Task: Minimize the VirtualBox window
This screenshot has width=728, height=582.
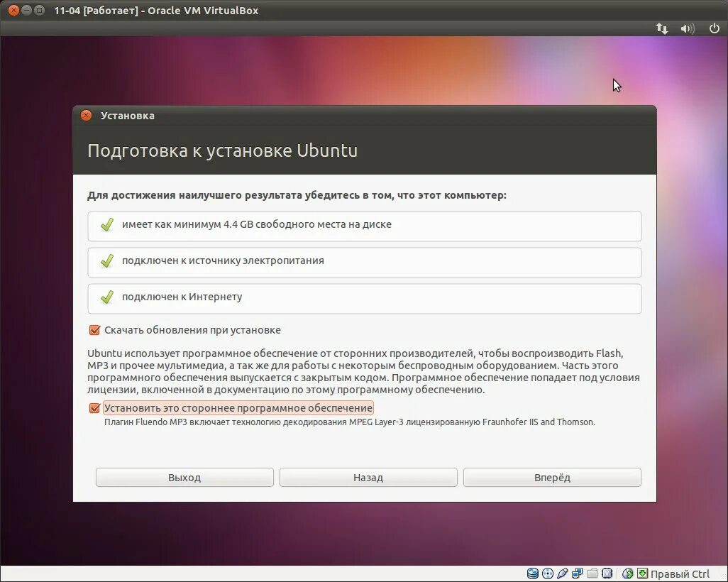Action: click(26, 10)
